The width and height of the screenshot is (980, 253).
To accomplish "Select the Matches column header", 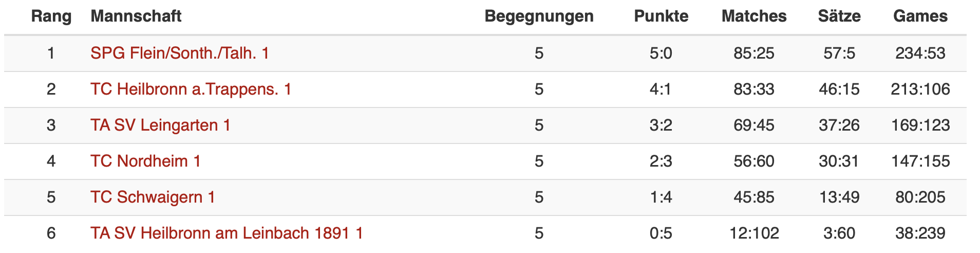I will [x=754, y=16].
